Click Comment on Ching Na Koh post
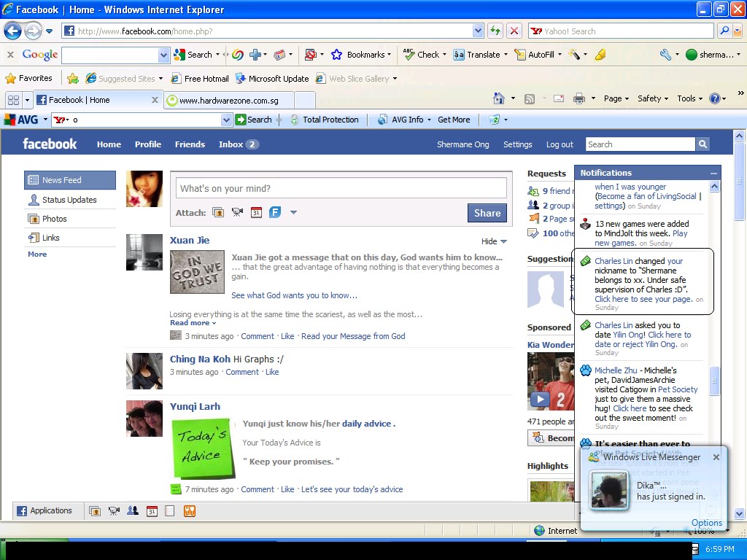747x560 pixels. click(x=242, y=372)
